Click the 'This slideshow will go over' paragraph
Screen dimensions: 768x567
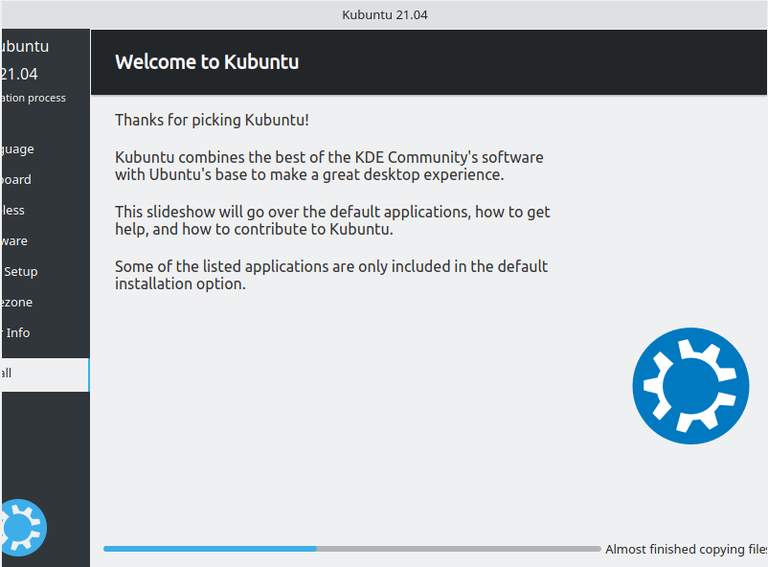[x=332, y=220]
